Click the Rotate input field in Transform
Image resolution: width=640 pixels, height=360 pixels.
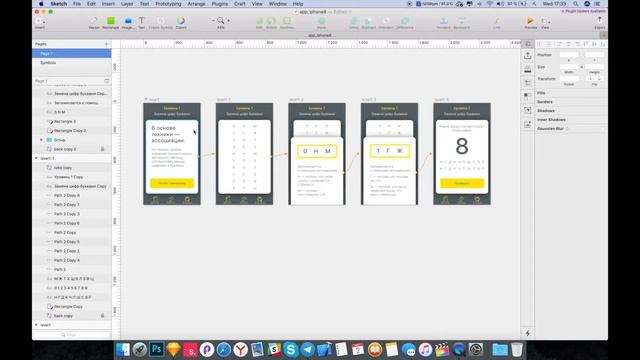(569, 79)
